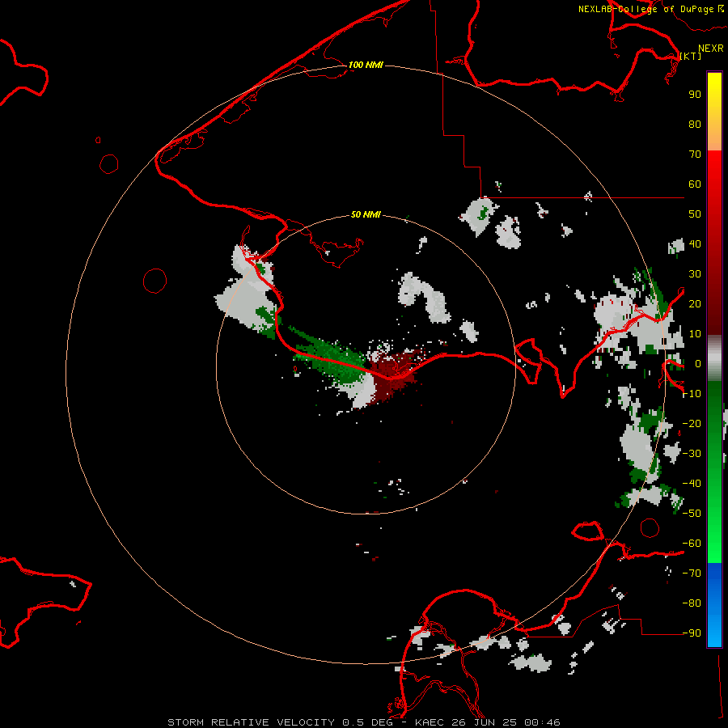The height and width of the screenshot is (728, 728).
Task: Click the positive '50' scale value
Action: click(695, 214)
